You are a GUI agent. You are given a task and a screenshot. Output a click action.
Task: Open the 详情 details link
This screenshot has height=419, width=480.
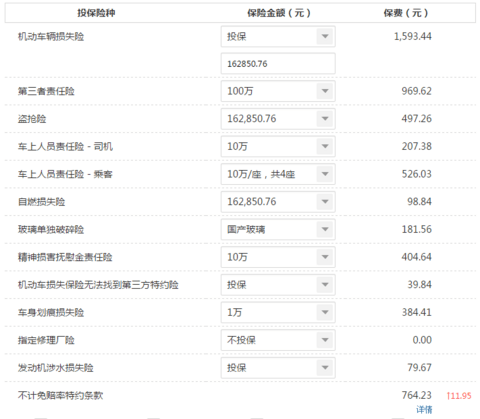pos(424,409)
